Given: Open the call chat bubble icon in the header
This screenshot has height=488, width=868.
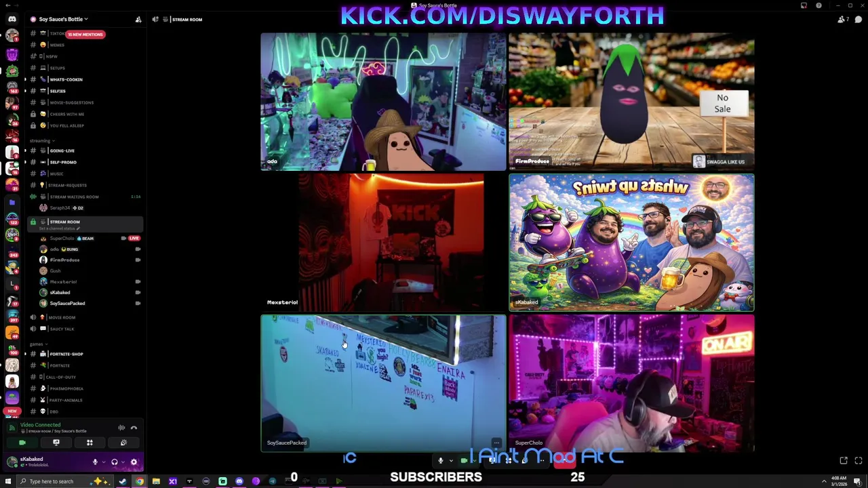Looking at the screenshot, I should click(x=859, y=19).
